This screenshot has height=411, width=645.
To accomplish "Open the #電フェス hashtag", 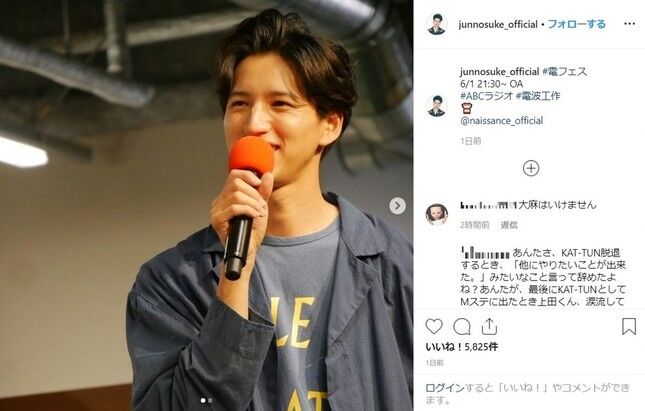I will coord(564,72).
